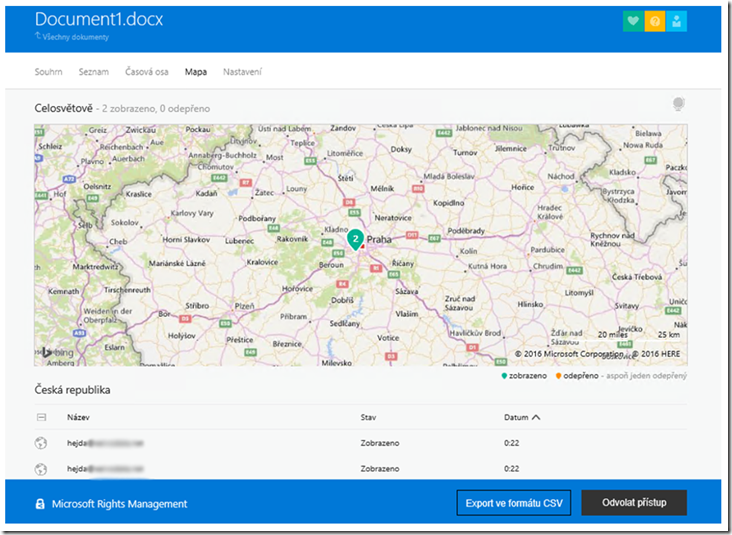The width and height of the screenshot is (732, 535).
Task: Select the Mapa tab
Action: pyautogui.click(x=196, y=71)
